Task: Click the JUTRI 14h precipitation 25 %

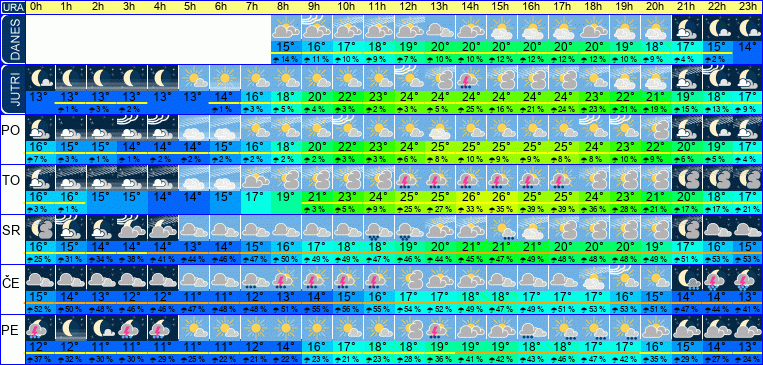Action: point(471,110)
